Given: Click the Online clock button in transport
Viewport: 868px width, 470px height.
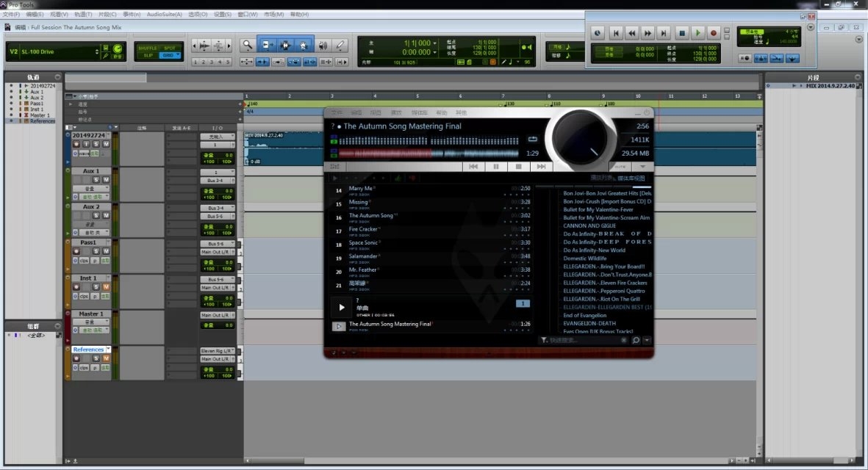Looking at the screenshot, I should tap(598, 33).
